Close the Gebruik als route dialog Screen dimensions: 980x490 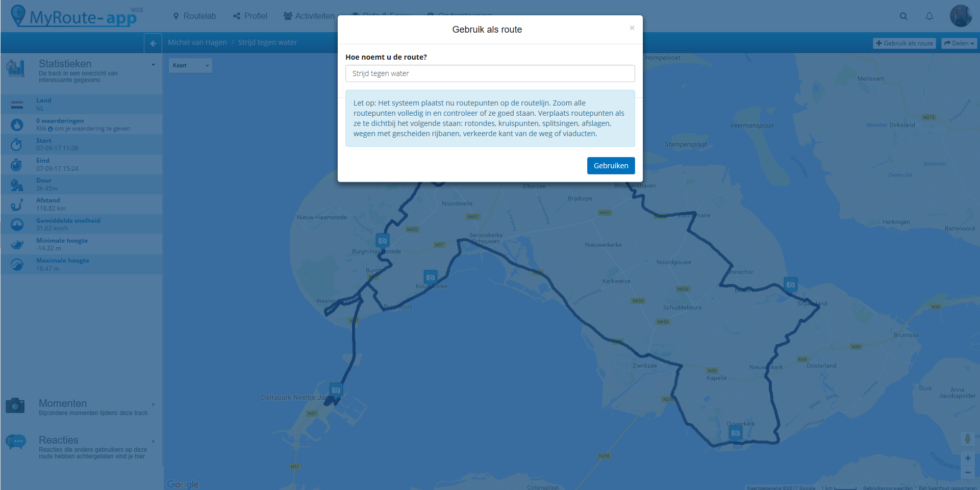click(632, 28)
